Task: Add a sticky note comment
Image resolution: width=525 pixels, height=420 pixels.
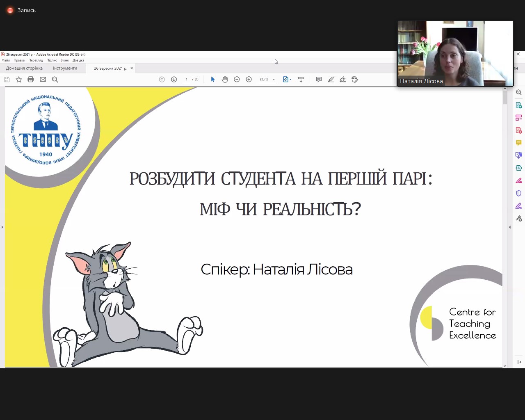Action: (319, 80)
